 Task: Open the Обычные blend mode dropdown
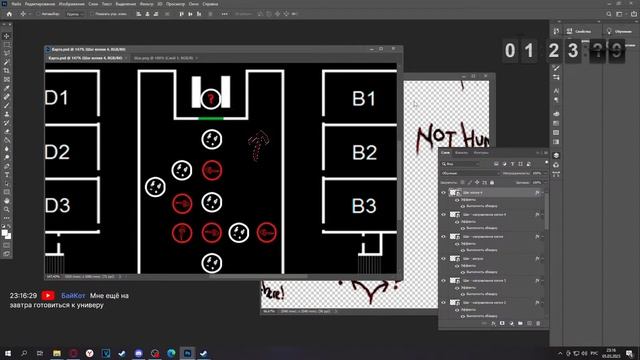(470, 173)
